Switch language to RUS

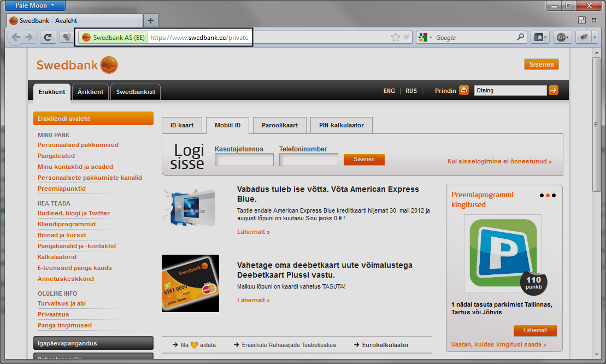(411, 91)
